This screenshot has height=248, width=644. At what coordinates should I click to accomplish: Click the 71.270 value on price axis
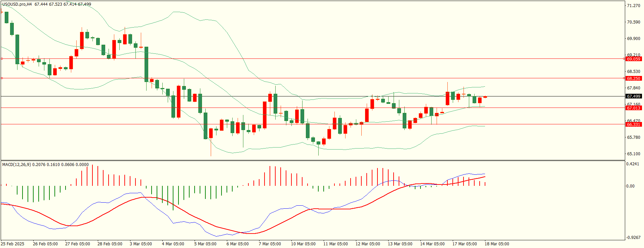tap(633, 6)
